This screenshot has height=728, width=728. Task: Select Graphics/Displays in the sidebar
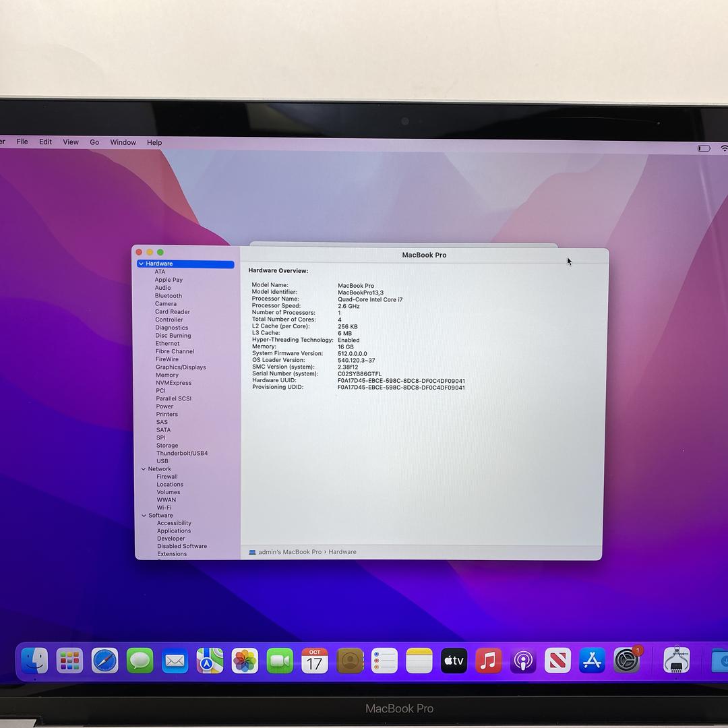point(181,367)
